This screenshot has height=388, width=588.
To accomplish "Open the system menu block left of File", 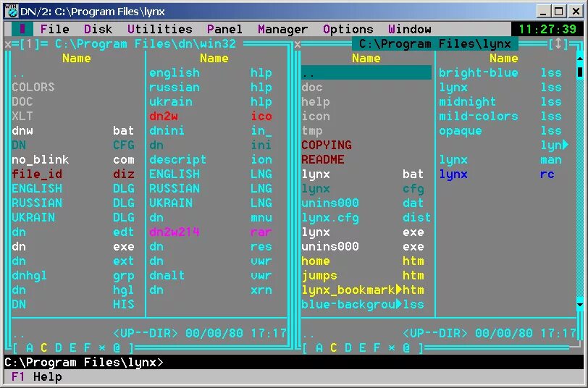I will click(22, 29).
